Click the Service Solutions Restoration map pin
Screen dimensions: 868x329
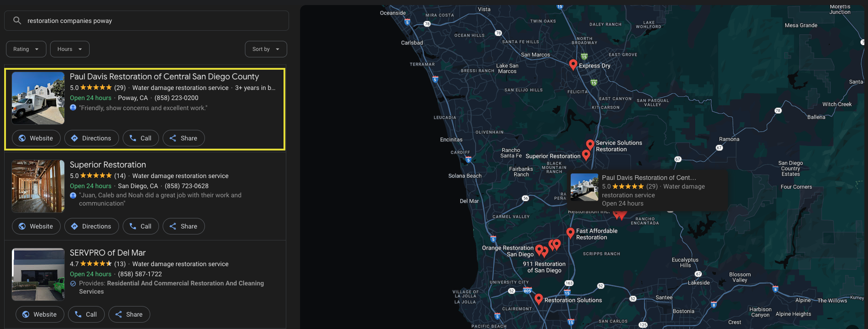590,145
